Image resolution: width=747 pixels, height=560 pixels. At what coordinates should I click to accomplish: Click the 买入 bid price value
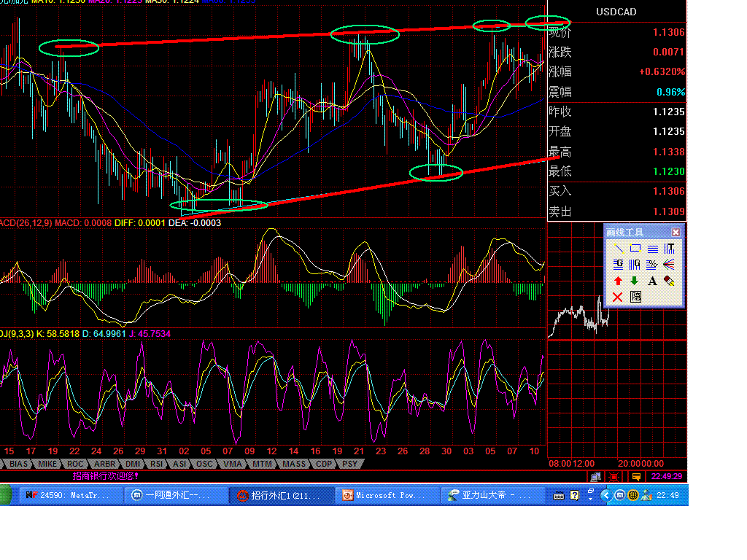[x=668, y=192]
